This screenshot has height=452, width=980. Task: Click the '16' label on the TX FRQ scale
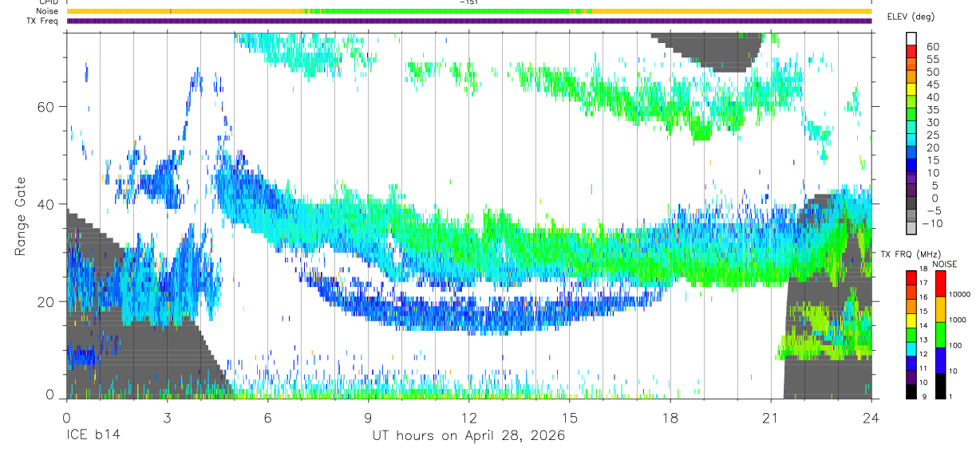pos(922,297)
